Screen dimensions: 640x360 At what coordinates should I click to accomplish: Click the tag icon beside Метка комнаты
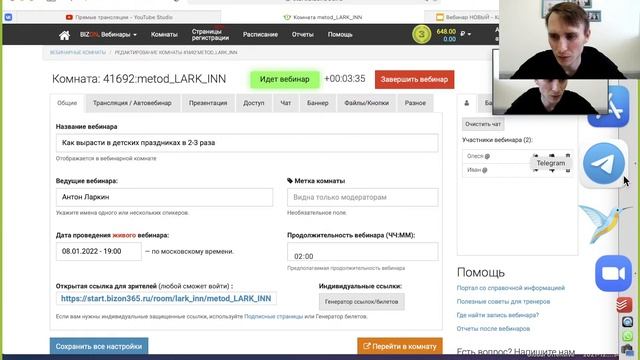pos(290,181)
